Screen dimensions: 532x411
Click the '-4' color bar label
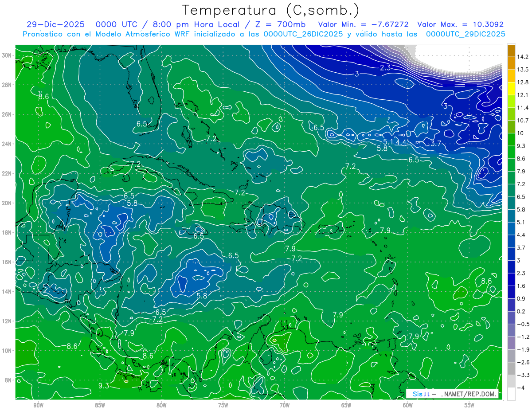pos(521,388)
